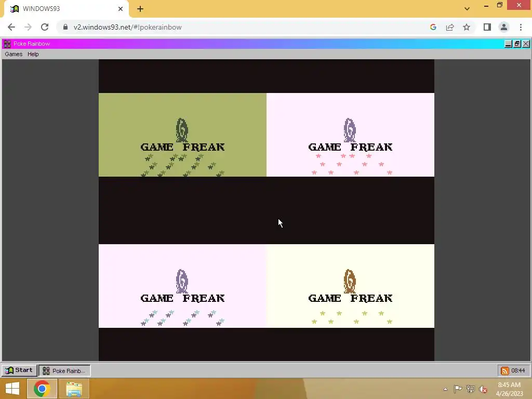
Task: Click the olive green Game Freak game screen
Action: [182, 135]
